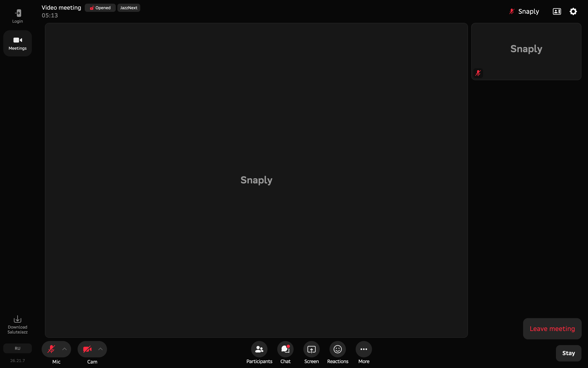This screenshot has width=588, height=368.
Task: Expand the microphone options chevron
Action: pos(64,349)
